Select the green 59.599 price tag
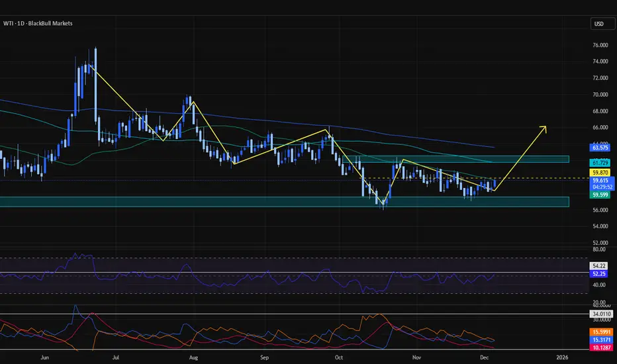The image size is (617, 364). pos(600,195)
